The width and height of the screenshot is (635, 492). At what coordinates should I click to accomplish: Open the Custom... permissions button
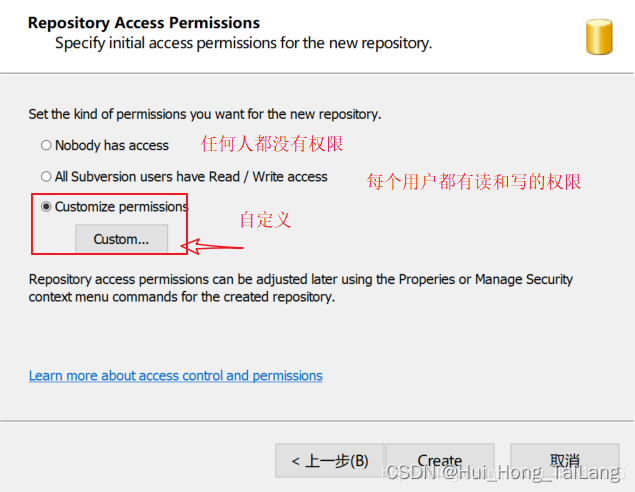pyautogui.click(x=121, y=239)
